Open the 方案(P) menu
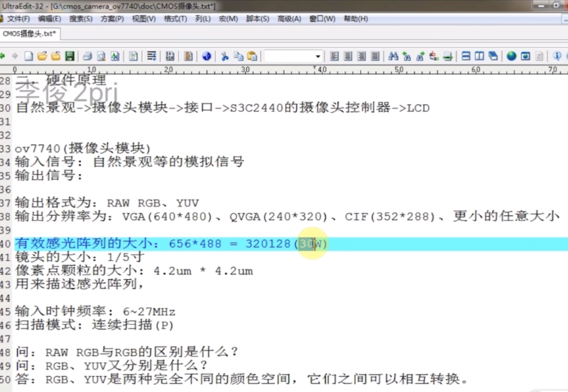568x392 pixels. pyautogui.click(x=112, y=19)
